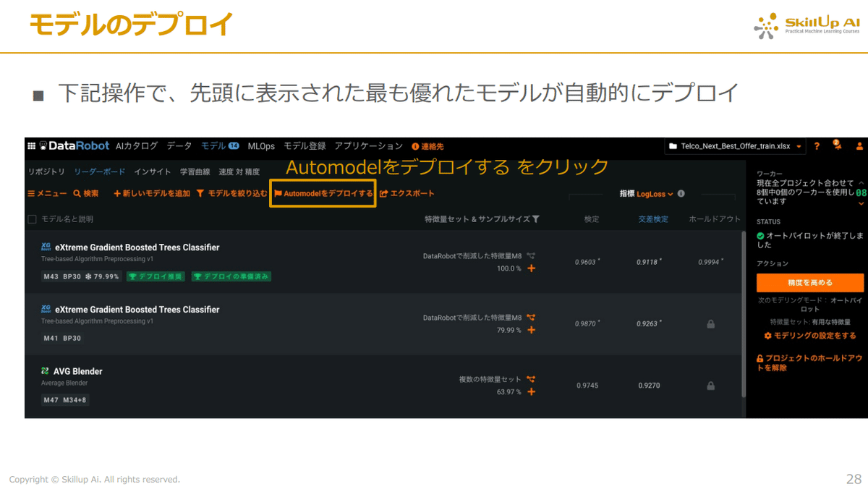Select the 0.9994 holdout score

pyautogui.click(x=710, y=262)
